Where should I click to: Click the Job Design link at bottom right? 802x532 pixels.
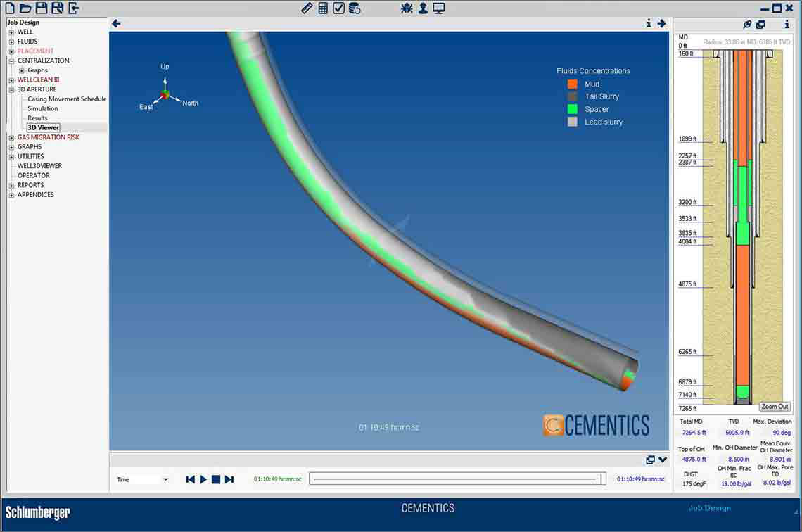tap(709, 507)
